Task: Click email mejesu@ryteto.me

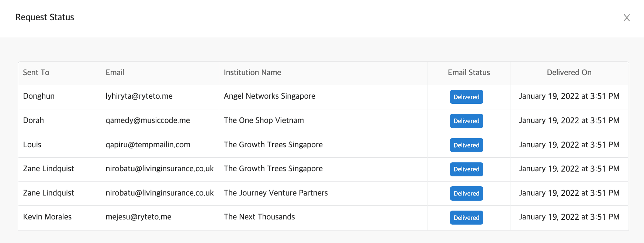Action: pos(139,217)
